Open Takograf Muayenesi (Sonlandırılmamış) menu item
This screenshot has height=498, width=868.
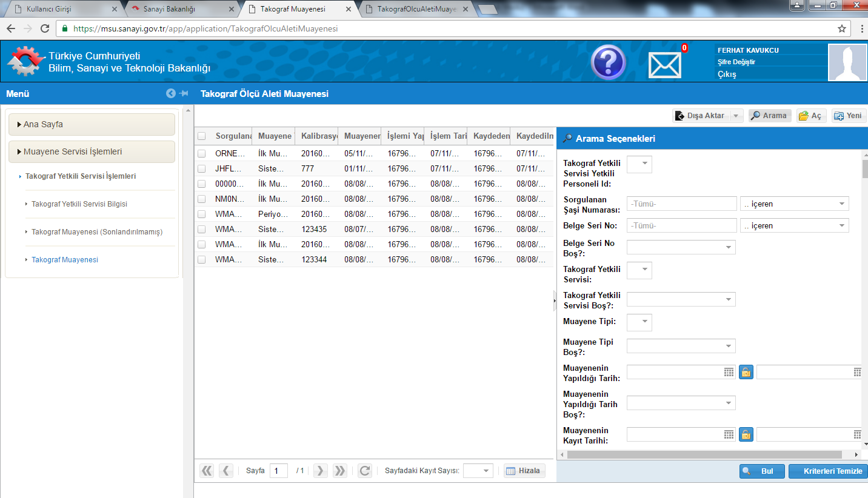click(97, 232)
